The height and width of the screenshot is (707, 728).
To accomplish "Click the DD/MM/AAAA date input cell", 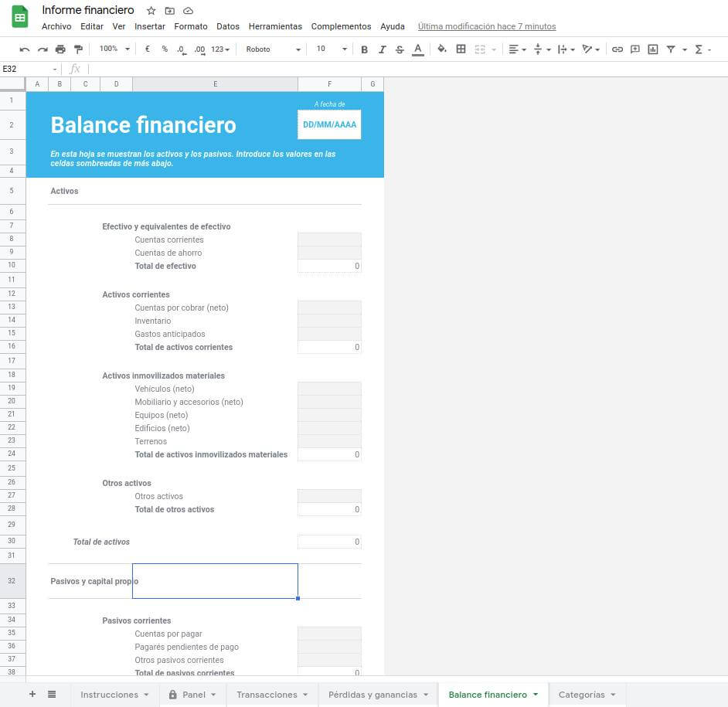I will pos(329,124).
